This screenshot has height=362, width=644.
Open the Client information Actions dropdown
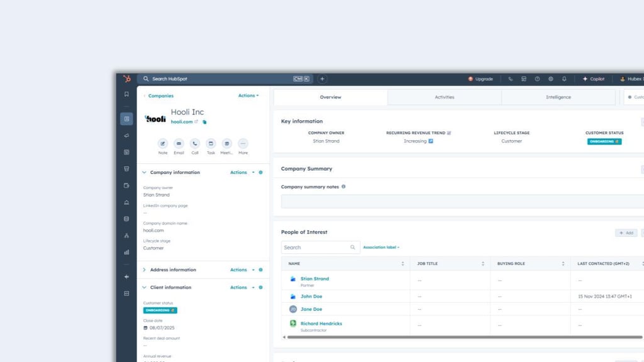point(242,287)
